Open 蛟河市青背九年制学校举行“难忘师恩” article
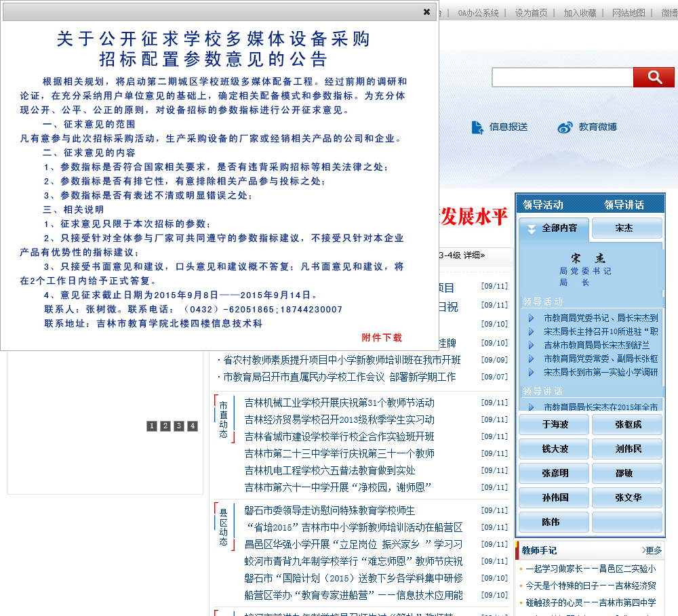Viewport: 678px width, 616px height. [353, 561]
